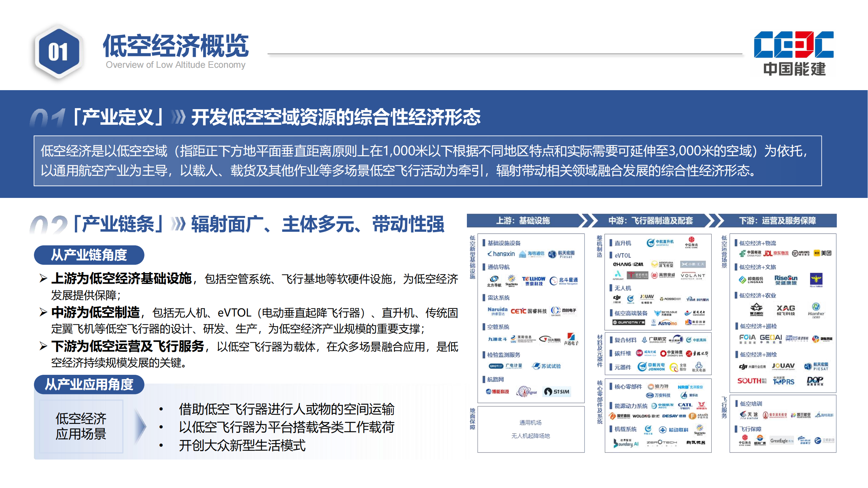Click the 美团 Meituan logo

click(823, 253)
